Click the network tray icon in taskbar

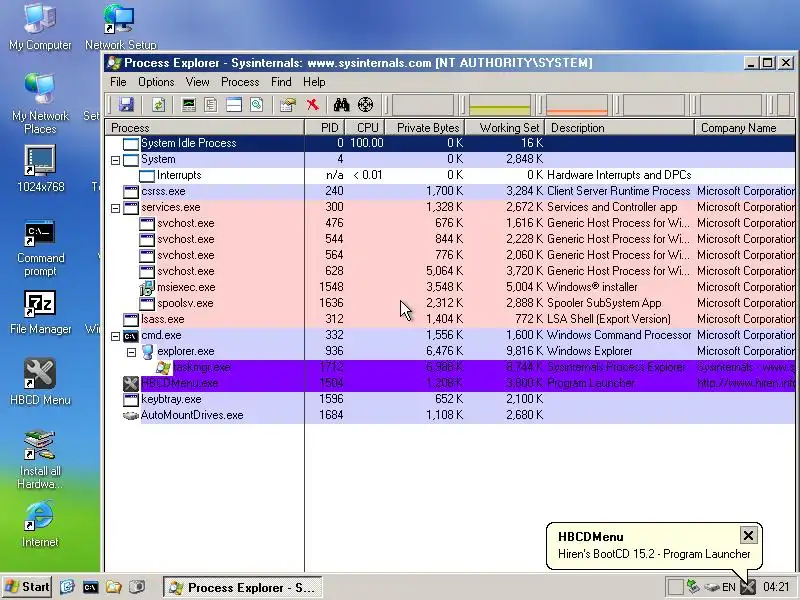pos(693,587)
